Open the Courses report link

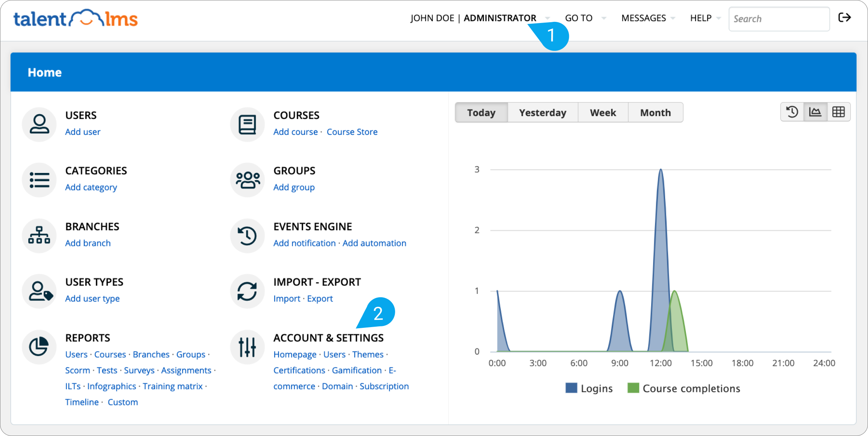click(x=110, y=355)
